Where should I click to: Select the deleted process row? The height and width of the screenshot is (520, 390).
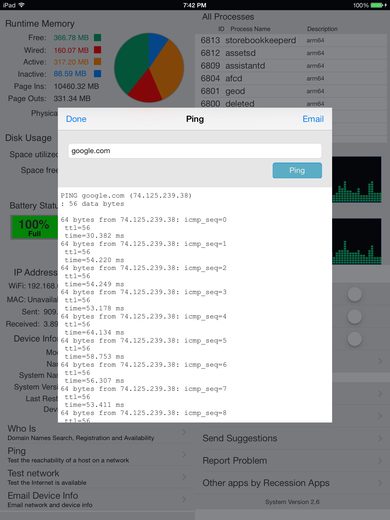pos(292,103)
